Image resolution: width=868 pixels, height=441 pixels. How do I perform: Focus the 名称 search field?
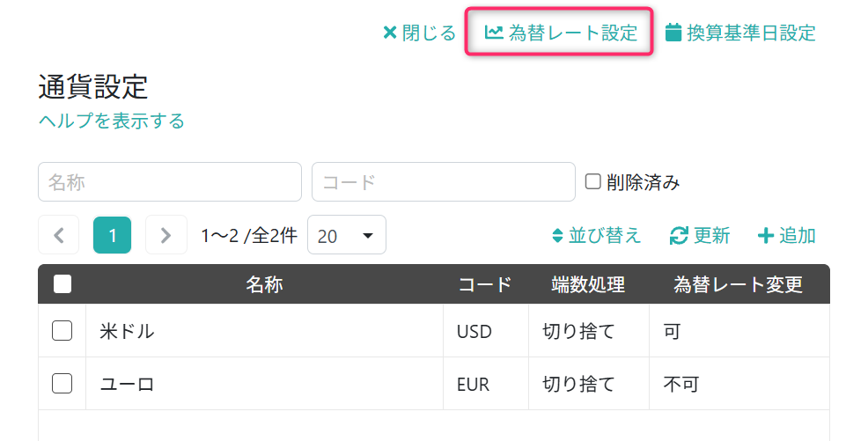click(170, 181)
